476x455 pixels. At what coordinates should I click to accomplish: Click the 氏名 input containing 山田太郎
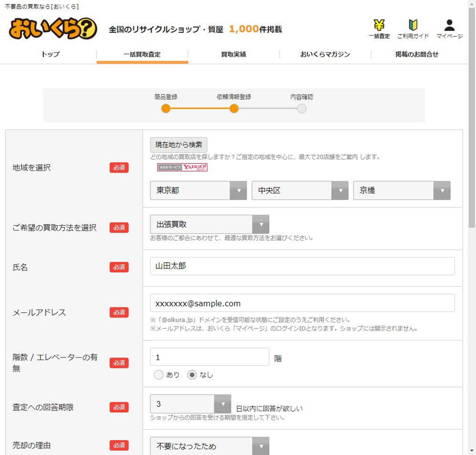tap(302, 266)
